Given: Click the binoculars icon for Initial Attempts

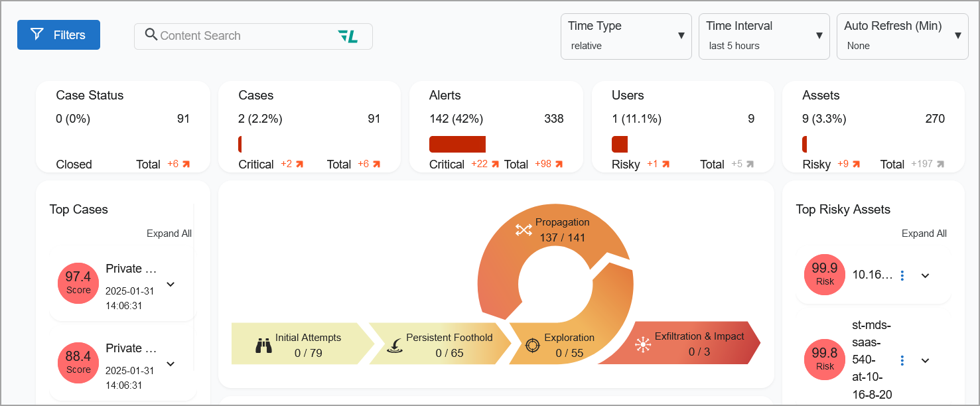Looking at the screenshot, I should tap(264, 346).
